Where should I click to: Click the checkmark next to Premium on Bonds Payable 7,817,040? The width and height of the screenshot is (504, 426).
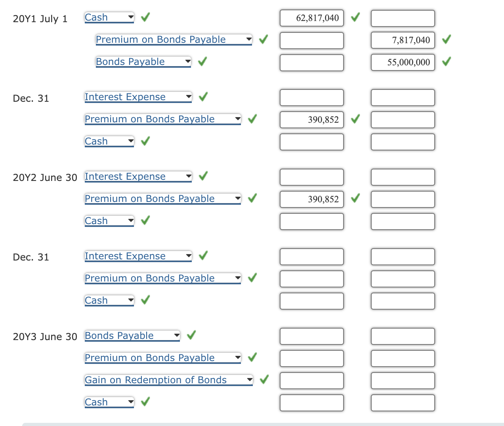(447, 40)
